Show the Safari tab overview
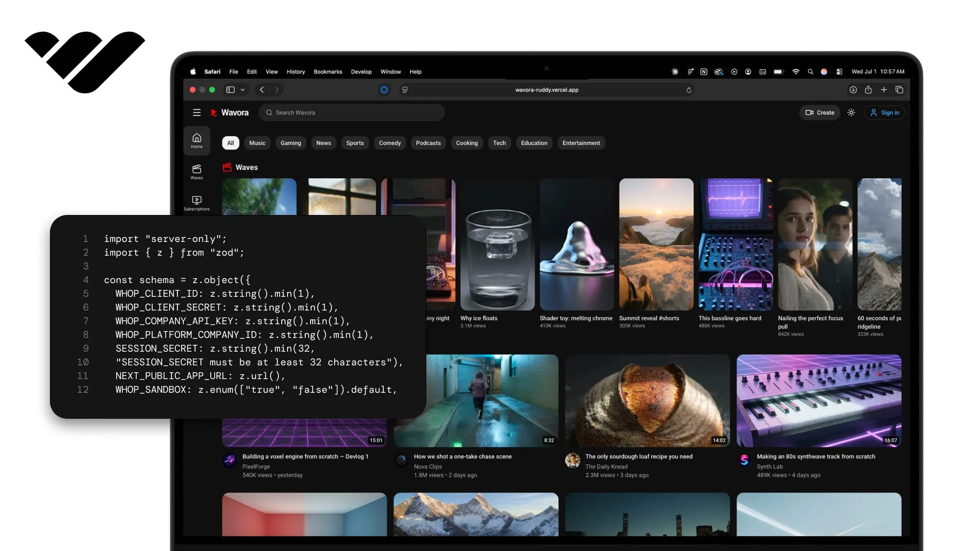The height and width of the screenshot is (551, 980). tap(899, 90)
